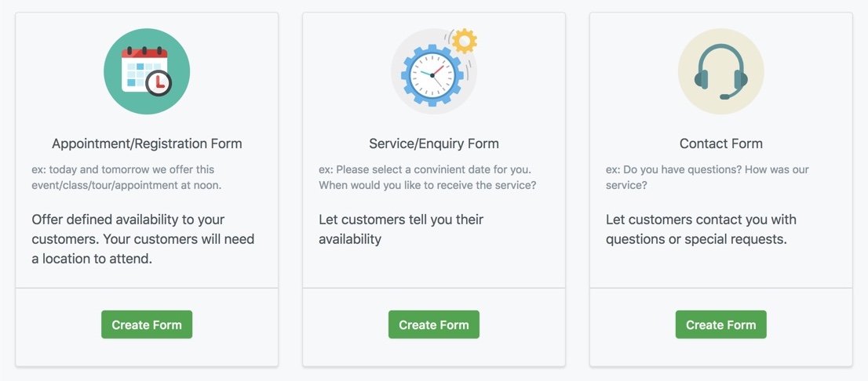Select the Appointment/Registration Form title

(x=147, y=143)
